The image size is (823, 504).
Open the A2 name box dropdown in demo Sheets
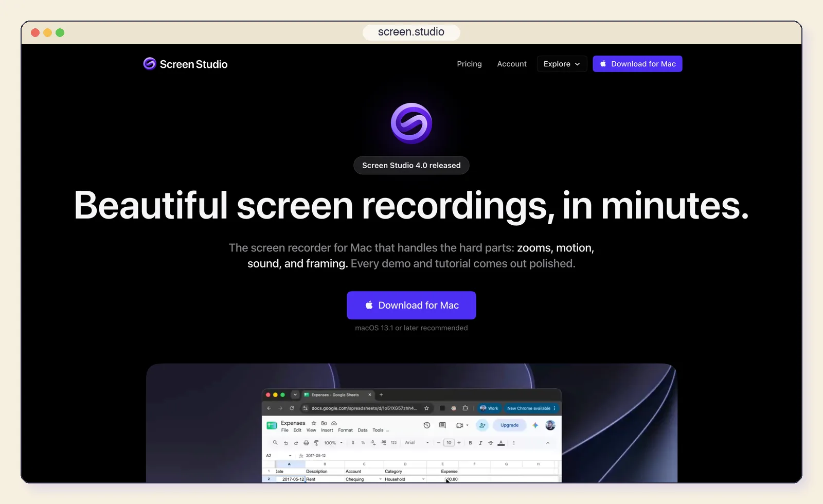[x=290, y=456]
